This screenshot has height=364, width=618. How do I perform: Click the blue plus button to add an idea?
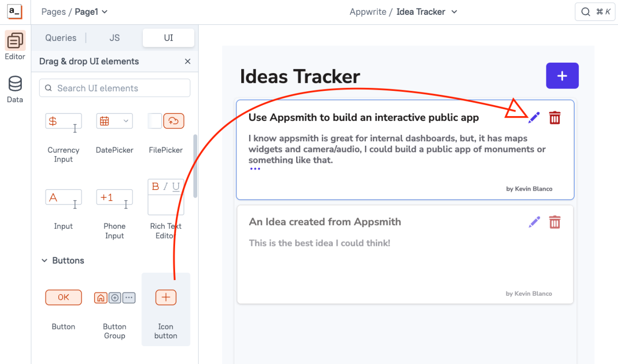coord(562,76)
